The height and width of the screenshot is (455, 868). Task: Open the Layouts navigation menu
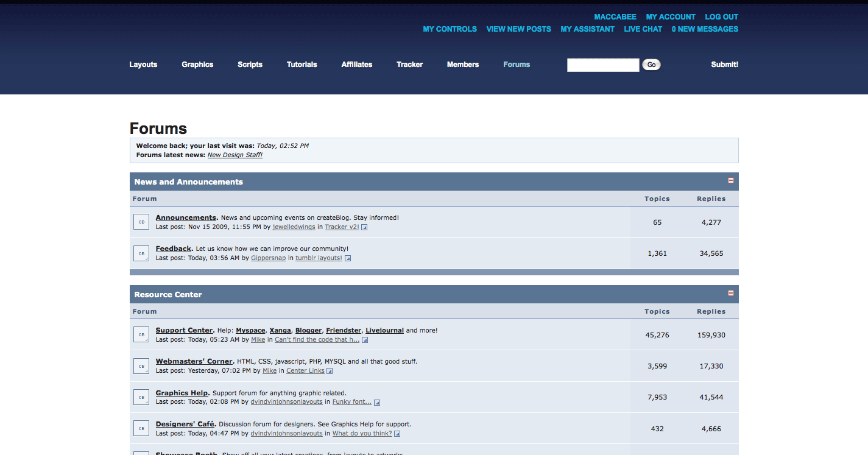pos(143,65)
